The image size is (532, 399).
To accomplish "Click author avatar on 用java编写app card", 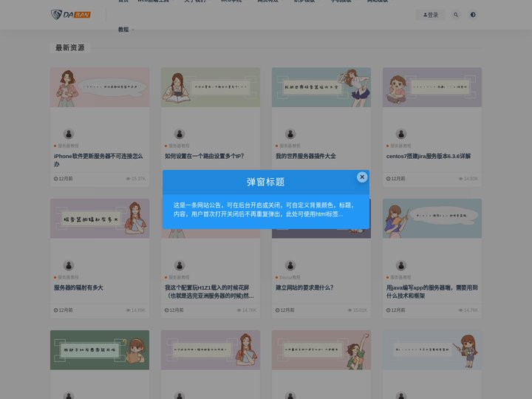I will click(x=401, y=265).
